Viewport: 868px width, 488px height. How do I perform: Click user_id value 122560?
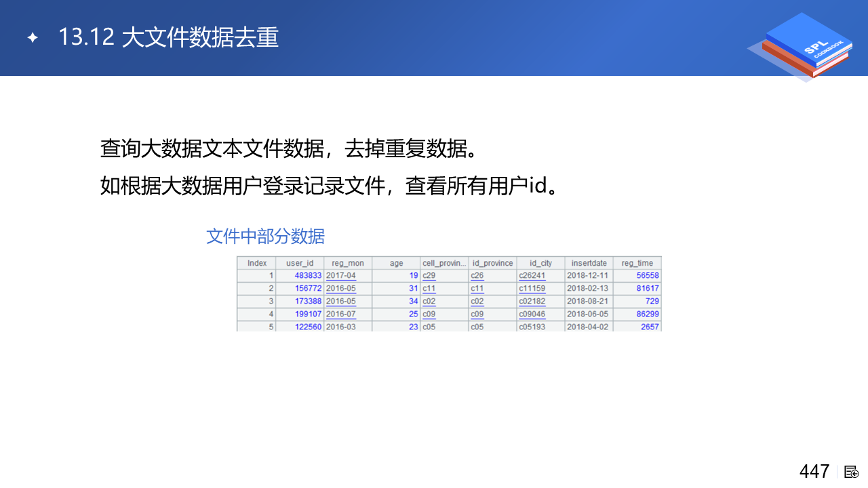(308, 327)
